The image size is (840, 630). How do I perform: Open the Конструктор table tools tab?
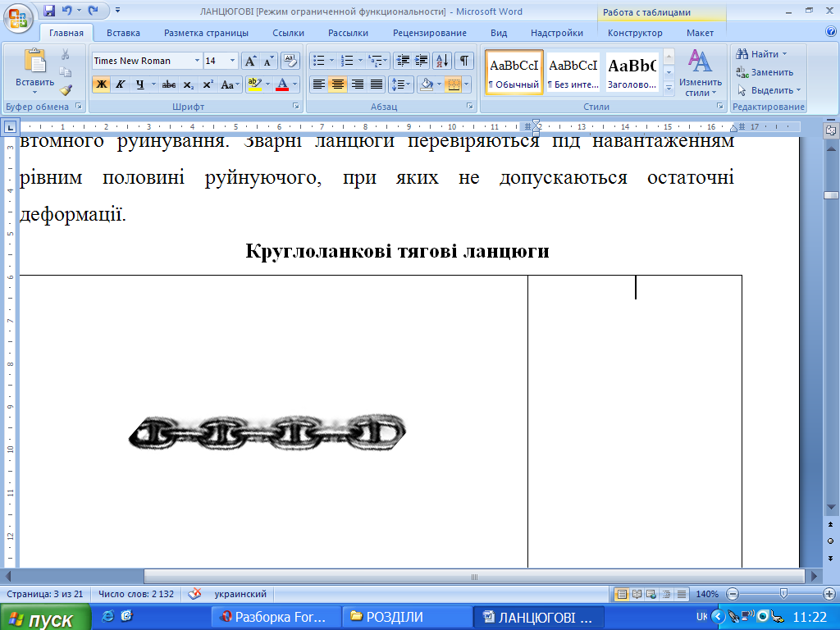(x=635, y=33)
